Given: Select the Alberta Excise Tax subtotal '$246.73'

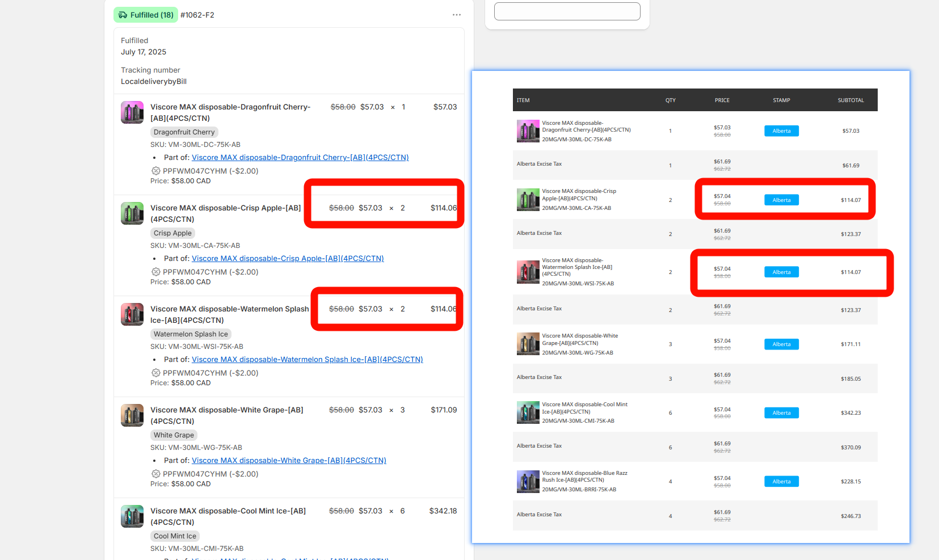Looking at the screenshot, I should tap(851, 516).
